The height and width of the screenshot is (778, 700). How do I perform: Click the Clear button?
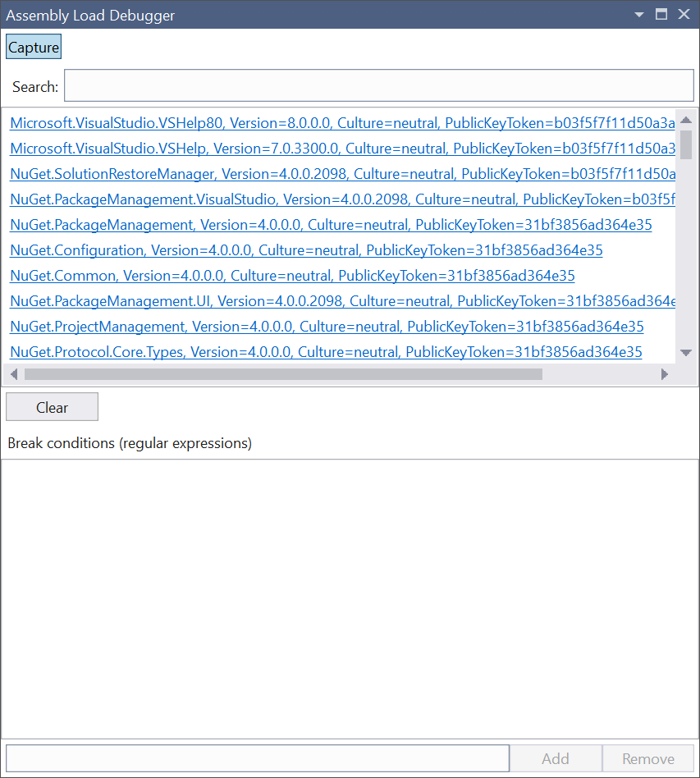[x=52, y=407]
